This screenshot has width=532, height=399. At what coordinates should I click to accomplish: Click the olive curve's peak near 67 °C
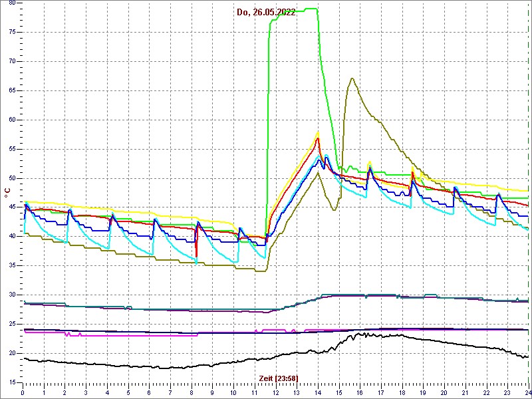[352, 78]
